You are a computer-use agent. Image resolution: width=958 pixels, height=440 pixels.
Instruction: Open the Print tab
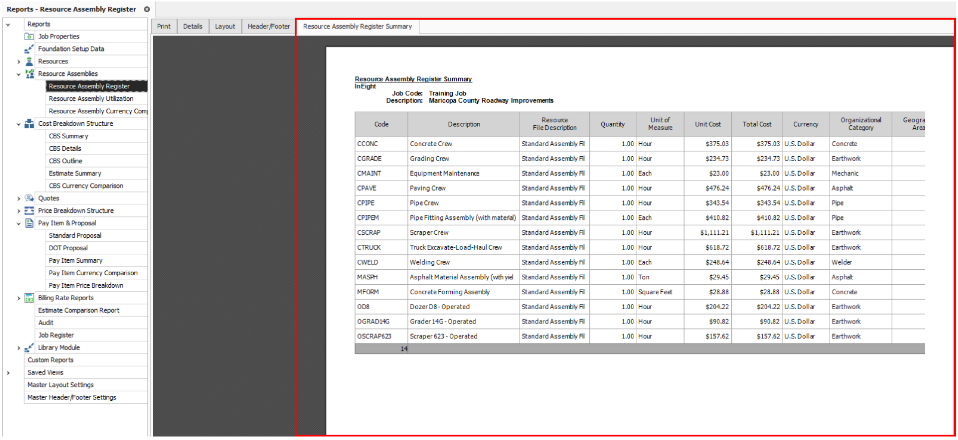pos(164,27)
